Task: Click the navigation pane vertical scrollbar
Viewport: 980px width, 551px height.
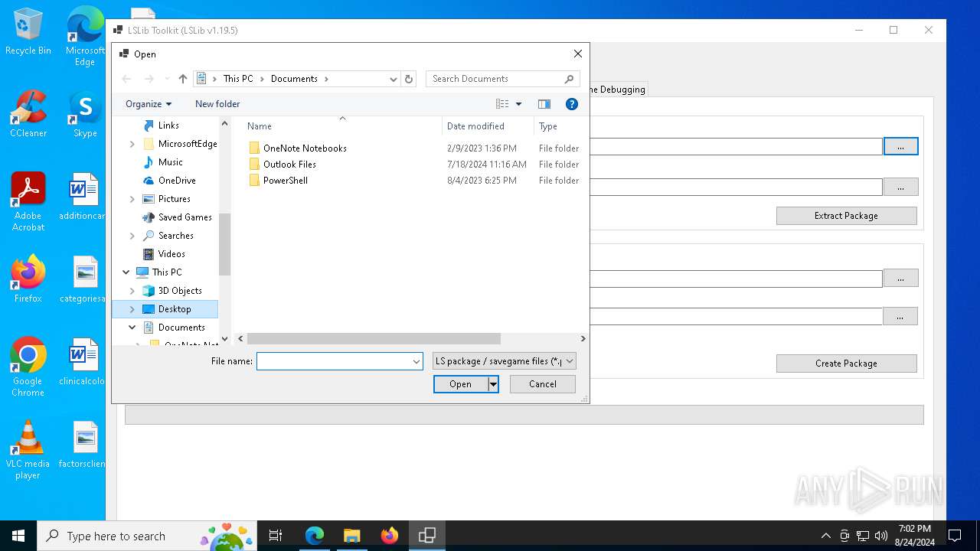Action: coord(224,245)
